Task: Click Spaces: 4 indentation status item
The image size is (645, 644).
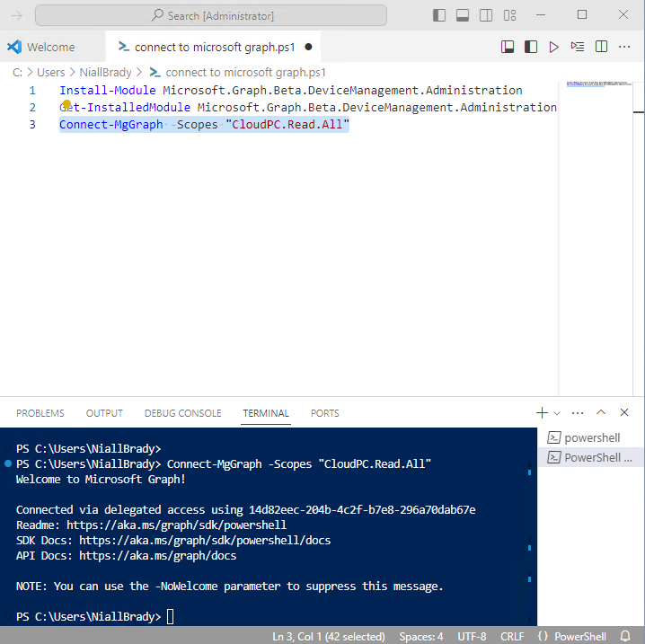Action: tap(420, 637)
